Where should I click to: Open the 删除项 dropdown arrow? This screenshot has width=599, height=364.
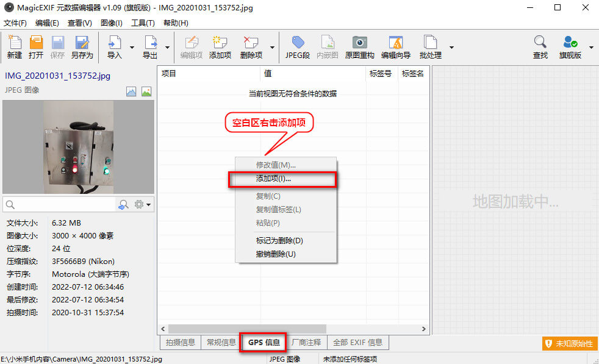(x=272, y=47)
